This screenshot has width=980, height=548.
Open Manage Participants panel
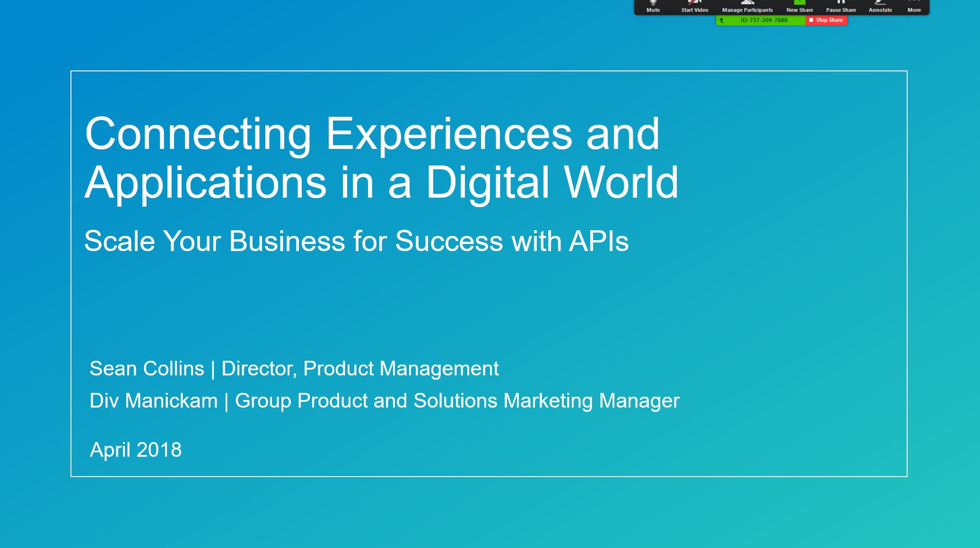747,7
